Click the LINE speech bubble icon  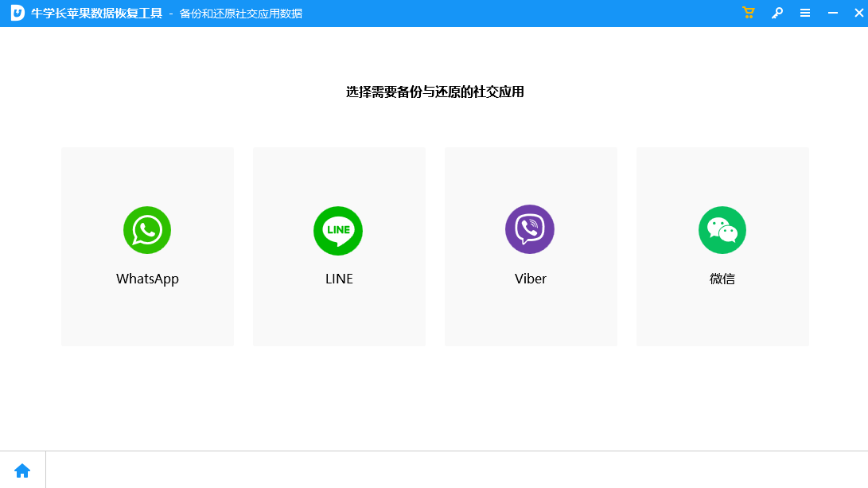tap(338, 230)
